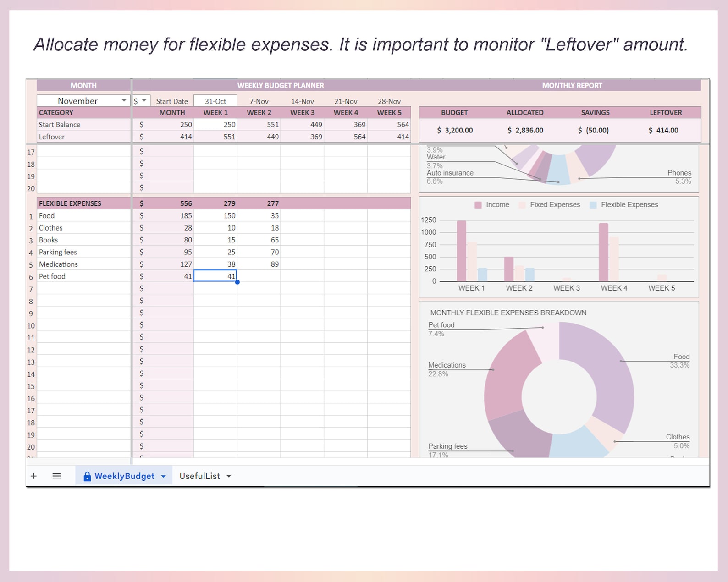Select Medications Week 2 value 89

click(x=259, y=264)
